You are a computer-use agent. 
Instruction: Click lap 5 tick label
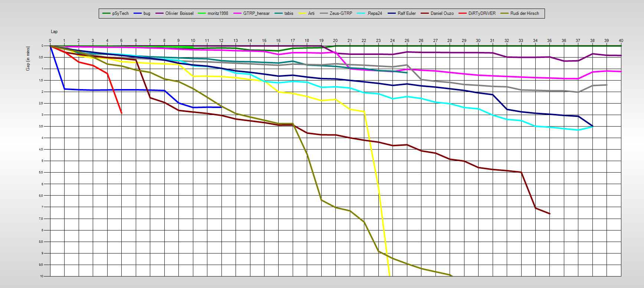pos(121,40)
